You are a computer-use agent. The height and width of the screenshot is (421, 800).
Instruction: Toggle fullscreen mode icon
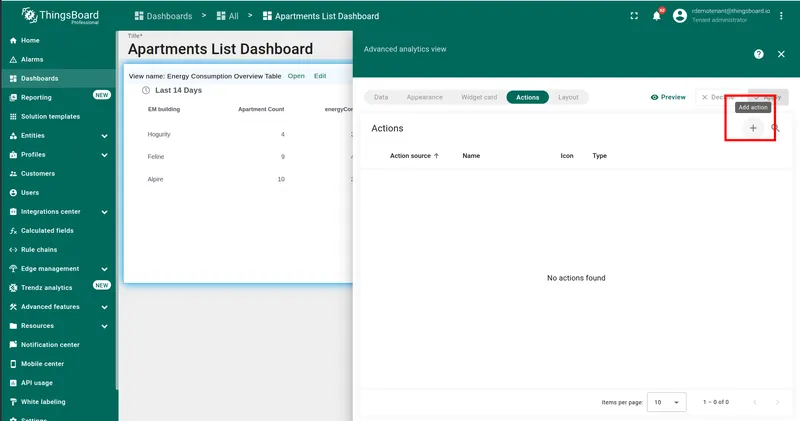(634, 16)
